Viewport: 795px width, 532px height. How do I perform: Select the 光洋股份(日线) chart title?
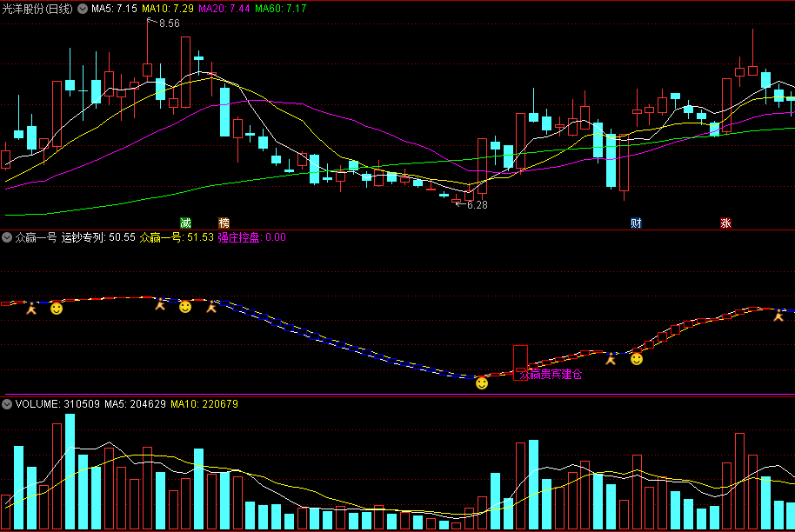click(37, 9)
